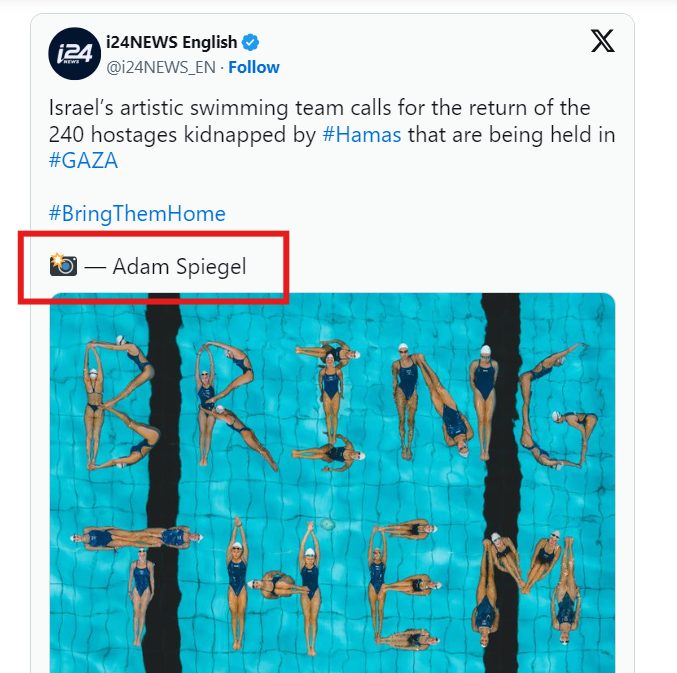Follow the i24NEWS English account
The height and width of the screenshot is (673, 677).
click(x=254, y=67)
